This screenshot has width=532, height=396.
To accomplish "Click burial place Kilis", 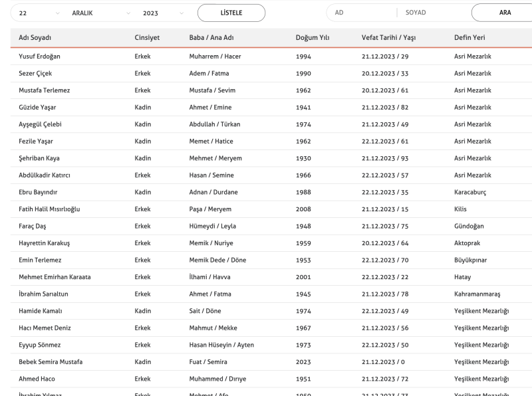I will (460, 209).
